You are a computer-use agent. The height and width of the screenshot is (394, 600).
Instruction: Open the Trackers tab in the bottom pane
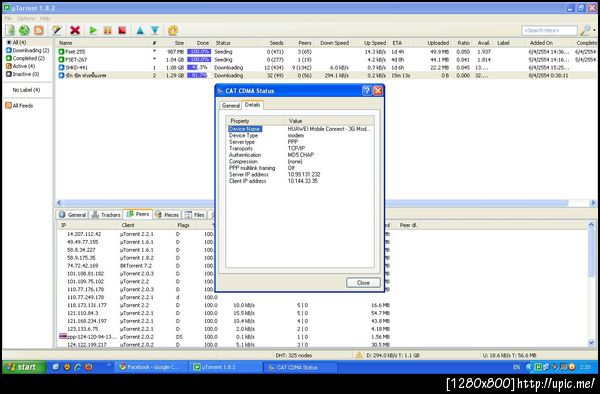tap(106, 215)
